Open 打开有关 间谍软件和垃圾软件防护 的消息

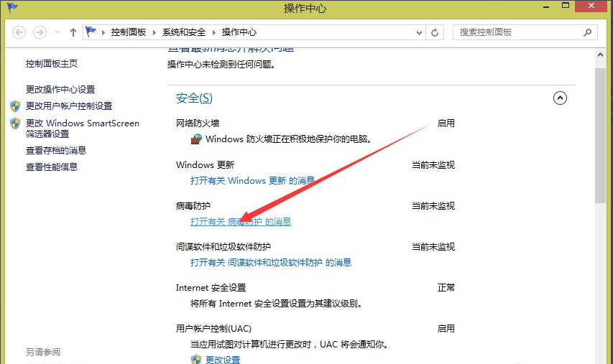(271, 263)
